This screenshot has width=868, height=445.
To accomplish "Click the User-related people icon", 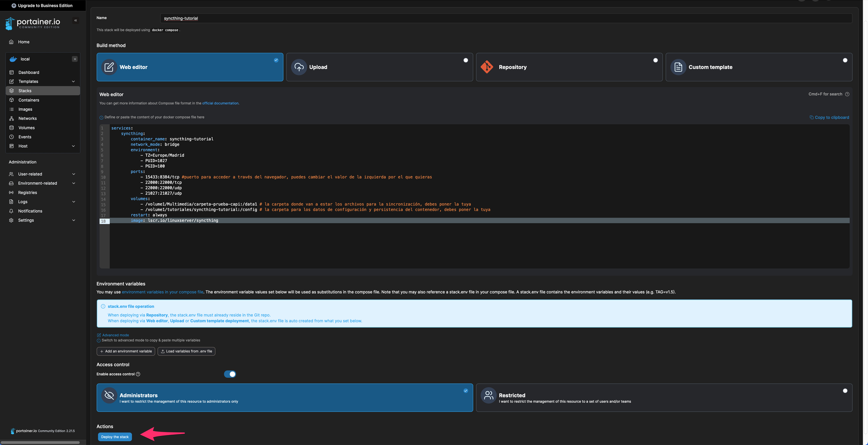I will 11,174.
